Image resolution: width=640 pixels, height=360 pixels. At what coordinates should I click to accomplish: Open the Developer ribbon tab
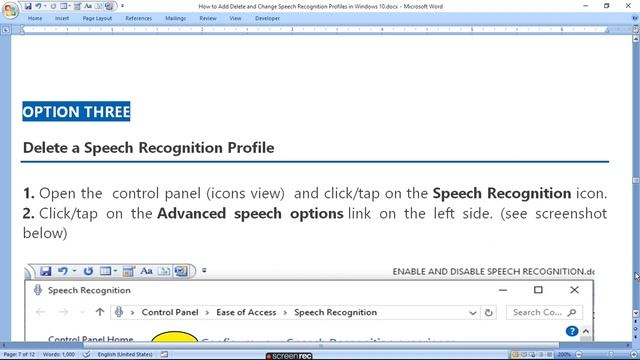point(267,18)
